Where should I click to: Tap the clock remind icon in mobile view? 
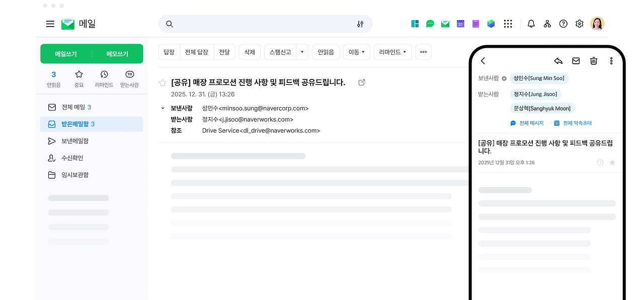[x=600, y=162]
